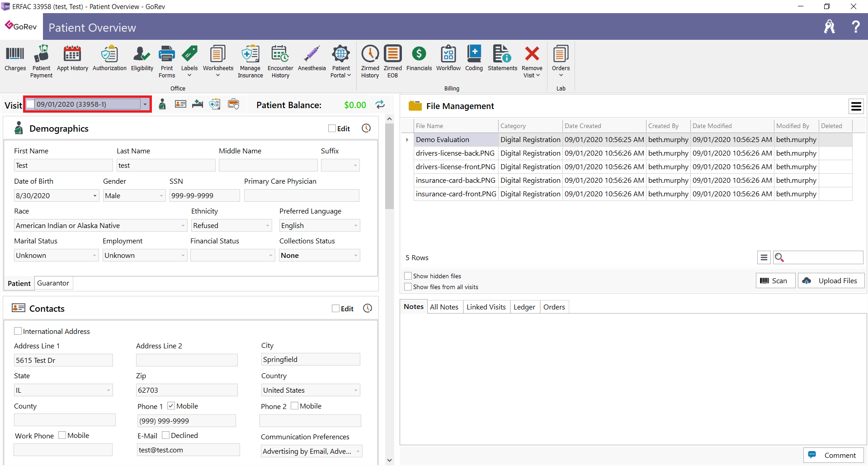Switch to Linked Visits tab
The height and width of the screenshot is (466, 868).
pyautogui.click(x=486, y=307)
